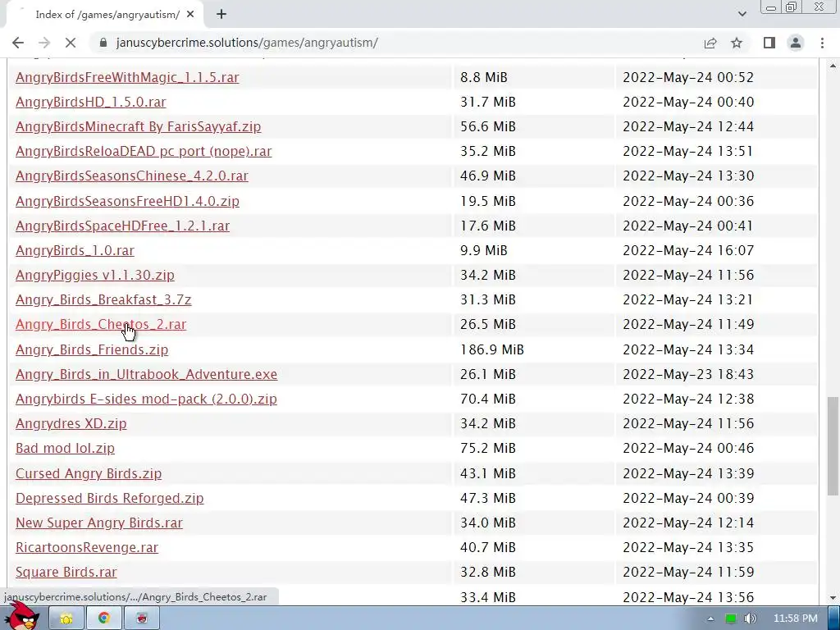Download Square Birds.rar
This screenshot has height=630, width=840.
point(66,572)
